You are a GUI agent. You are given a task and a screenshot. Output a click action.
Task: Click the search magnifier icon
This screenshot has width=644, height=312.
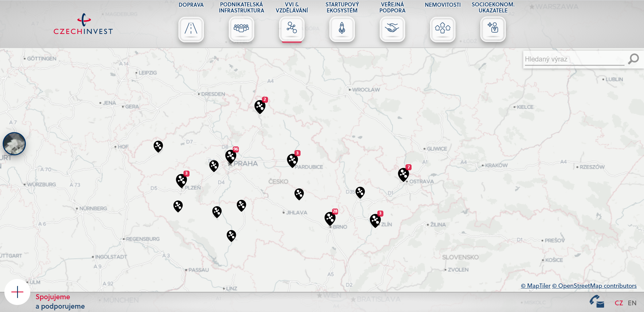click(633, 59)
